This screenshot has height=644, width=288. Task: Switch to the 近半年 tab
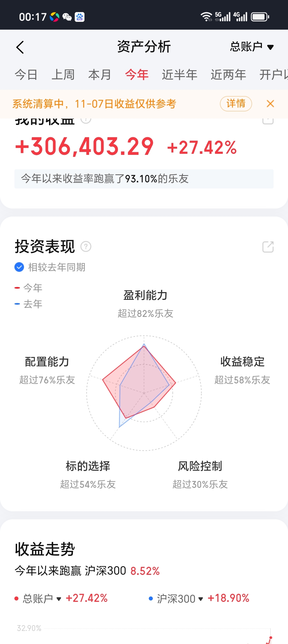pyautogui.click(x=179, y=75)
